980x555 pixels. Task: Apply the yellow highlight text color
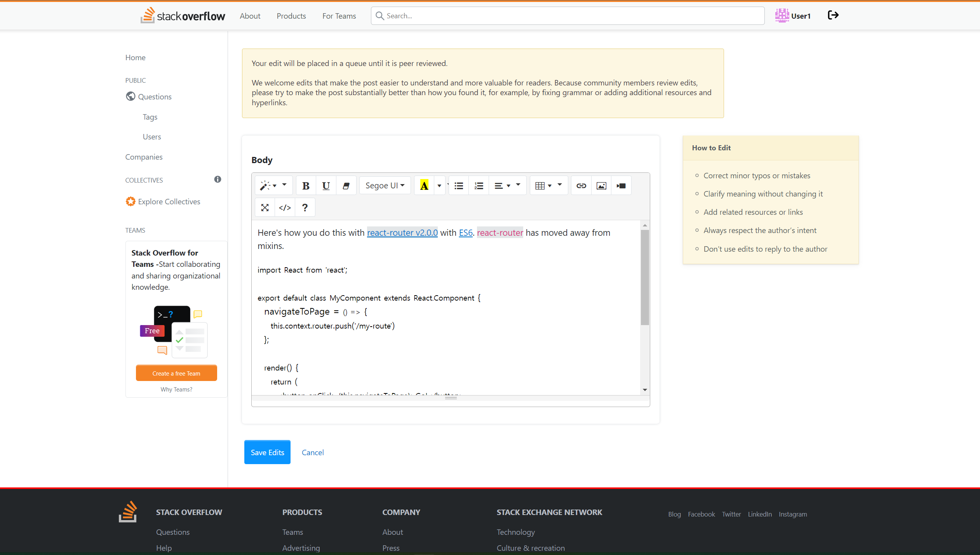point(424,186)
